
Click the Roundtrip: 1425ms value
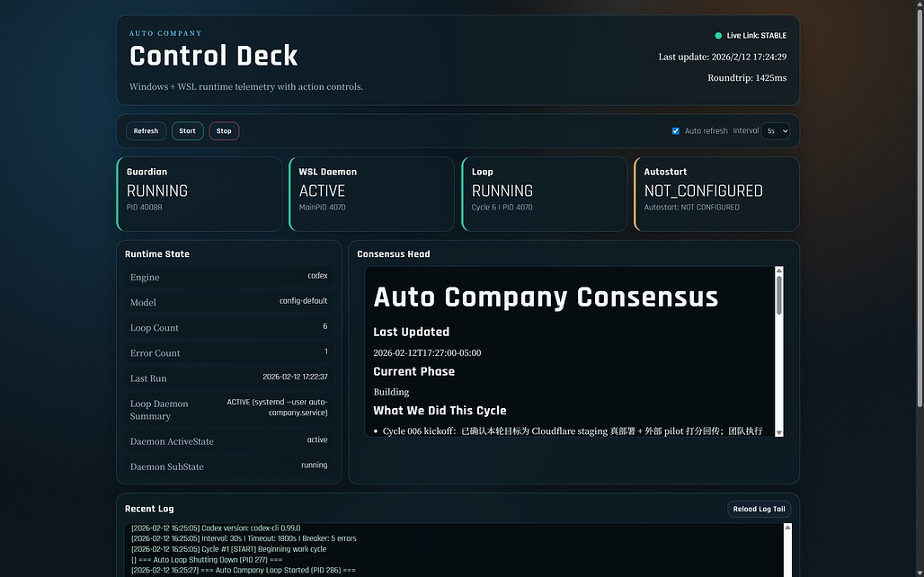747,78
